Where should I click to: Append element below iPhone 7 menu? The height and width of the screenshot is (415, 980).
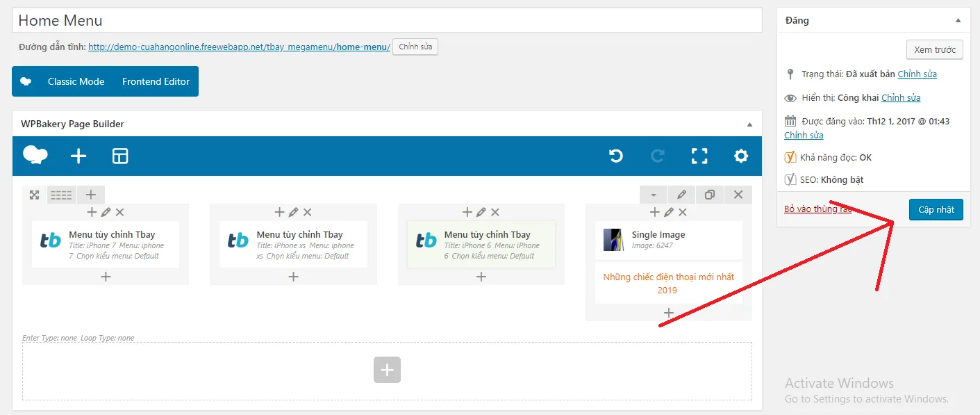click(106, 277)
